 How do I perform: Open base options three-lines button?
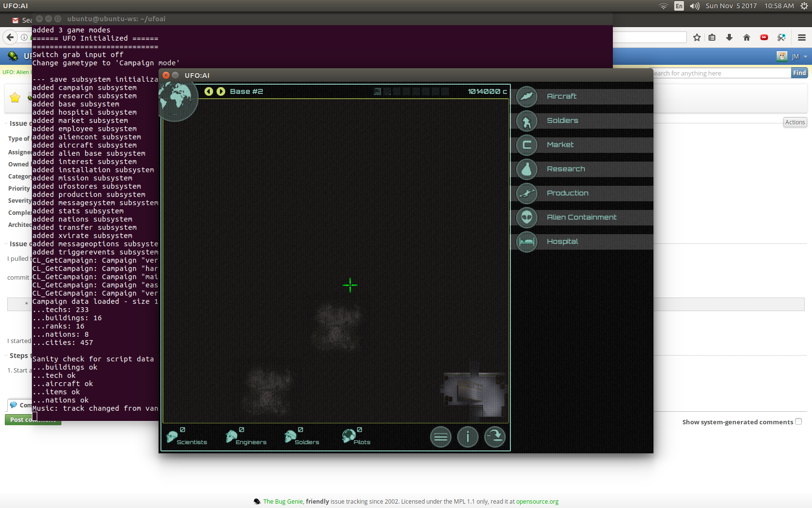coord(441,437)
